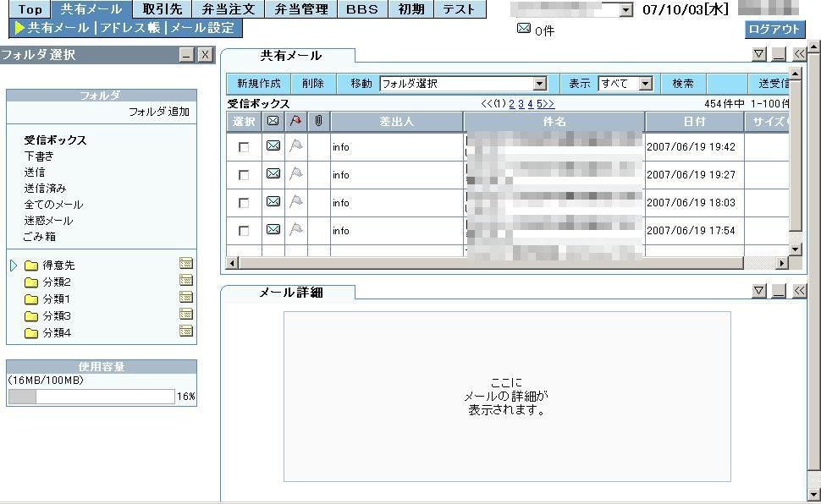Click envelope icon in 18:03 mail row

(x=273, y=201)
